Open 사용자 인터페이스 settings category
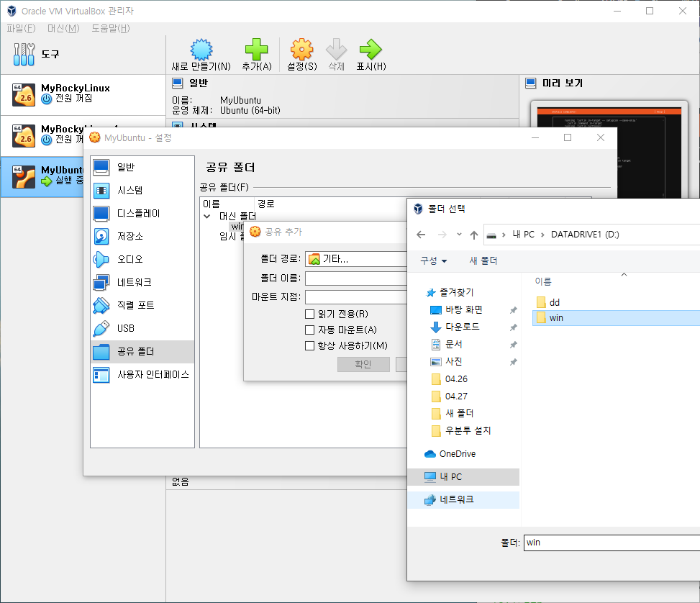Viewport: 700px width, 603px height. [x=142, y=374]
